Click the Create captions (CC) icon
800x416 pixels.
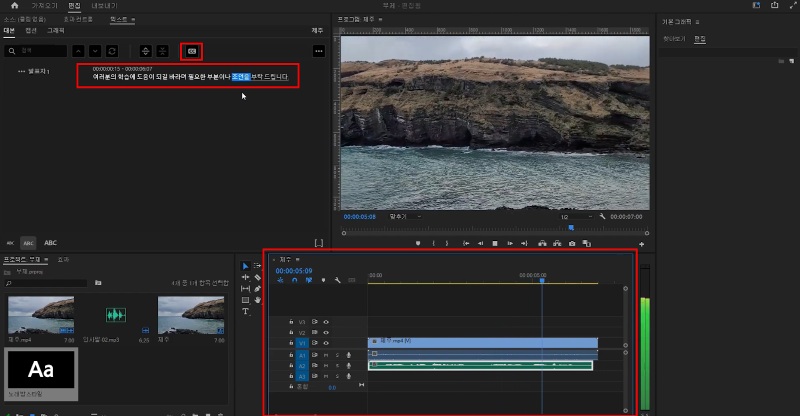(x=191, y=50)
